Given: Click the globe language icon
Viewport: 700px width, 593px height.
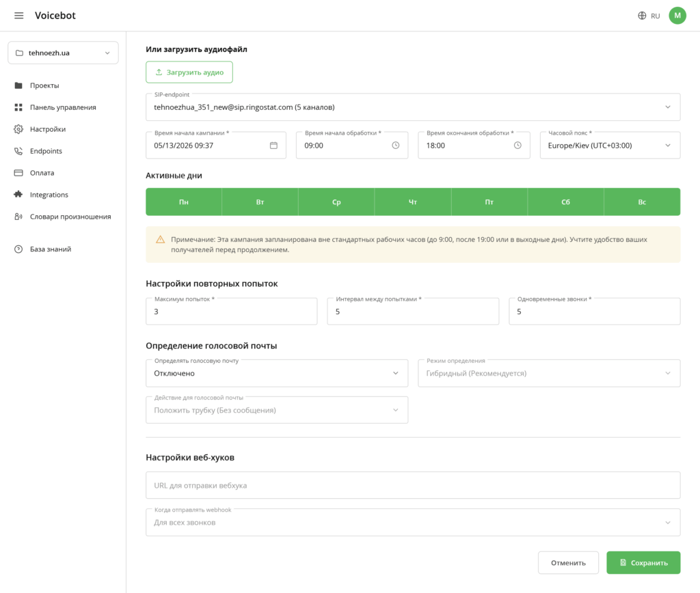Looking at the screenshot, I should point(642,16).
